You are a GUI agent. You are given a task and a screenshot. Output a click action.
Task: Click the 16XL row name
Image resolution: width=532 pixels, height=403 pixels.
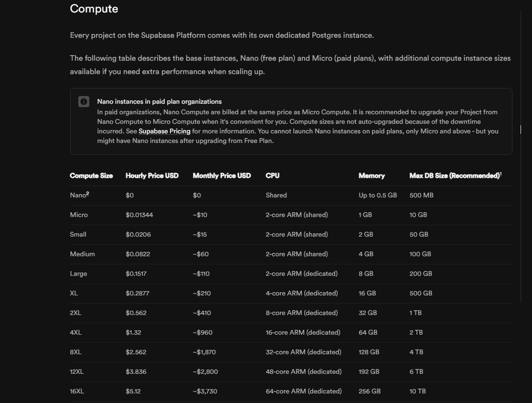tap(77, 392)
